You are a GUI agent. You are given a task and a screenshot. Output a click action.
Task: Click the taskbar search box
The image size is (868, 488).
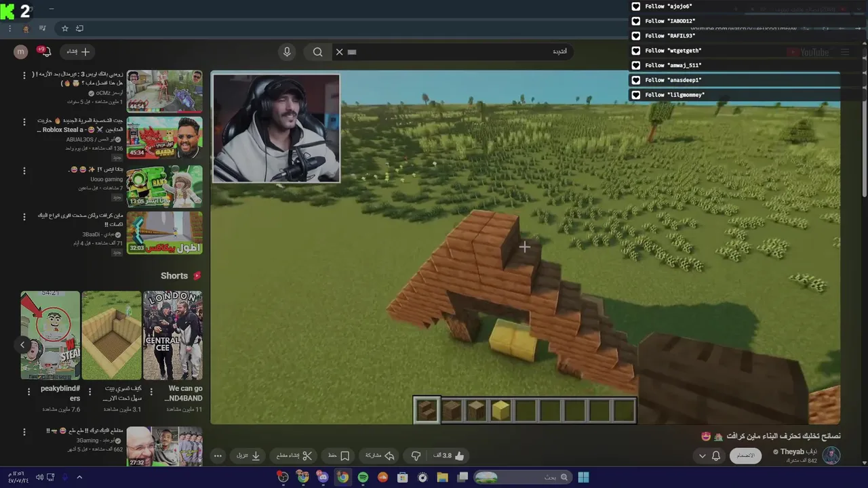[522, 477]
